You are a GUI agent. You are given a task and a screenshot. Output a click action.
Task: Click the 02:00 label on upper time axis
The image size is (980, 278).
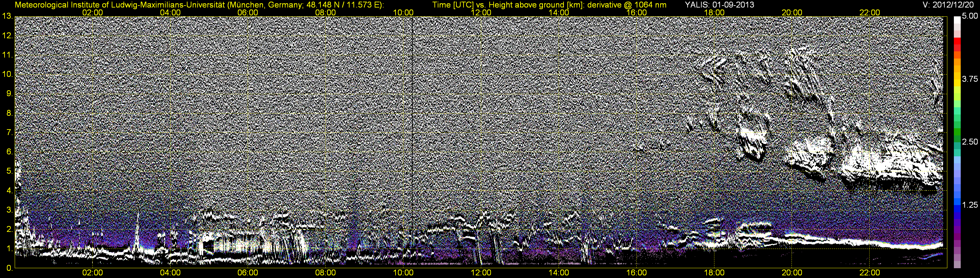(x=92, y=12)
